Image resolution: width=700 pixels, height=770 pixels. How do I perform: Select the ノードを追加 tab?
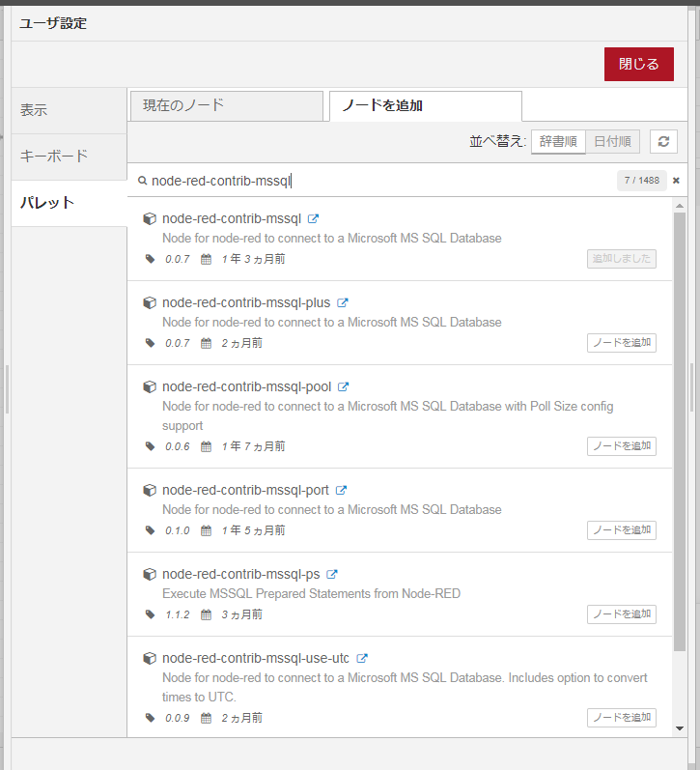[425, 105]
